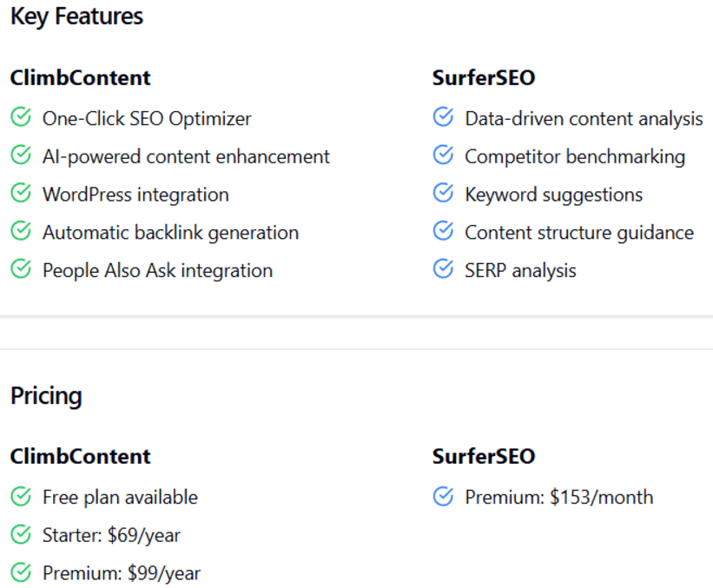713x588 pixels.
Task: Click the green check icon beside WordPress integration
Action: [x=21, y=194]
